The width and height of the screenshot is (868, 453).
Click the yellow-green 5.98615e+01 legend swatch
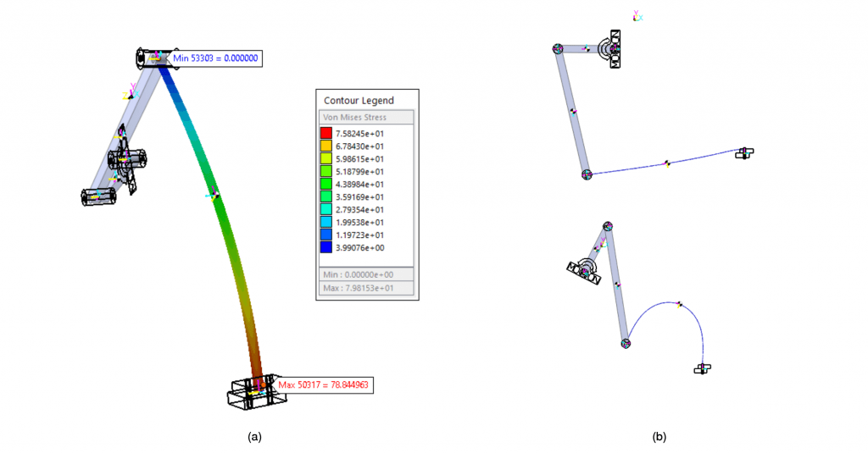pyautogui.click(x=326, y=158)
